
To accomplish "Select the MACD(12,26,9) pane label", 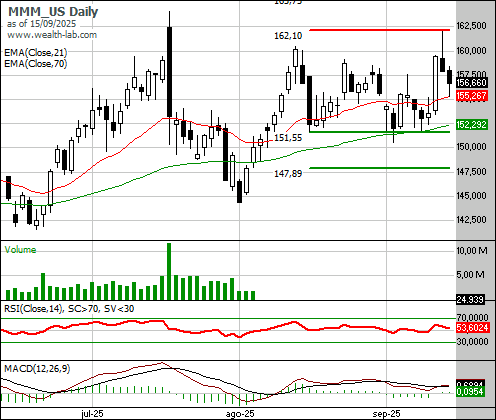I will [37, 369].
